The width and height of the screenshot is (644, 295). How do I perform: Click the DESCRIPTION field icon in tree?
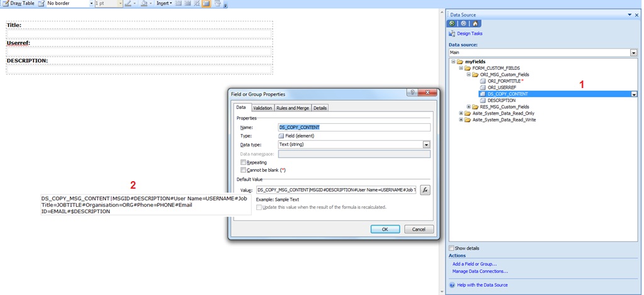pos(483,100)
